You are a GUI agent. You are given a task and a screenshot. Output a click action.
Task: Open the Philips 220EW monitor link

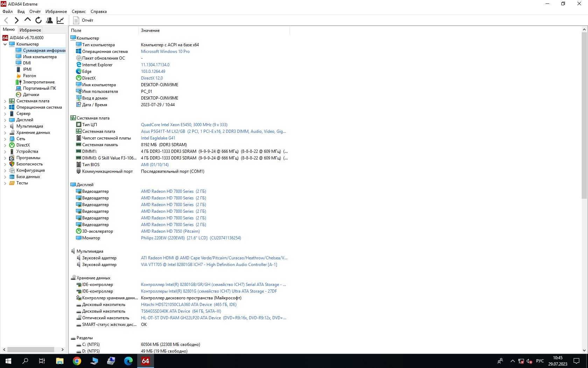point(191,238)
